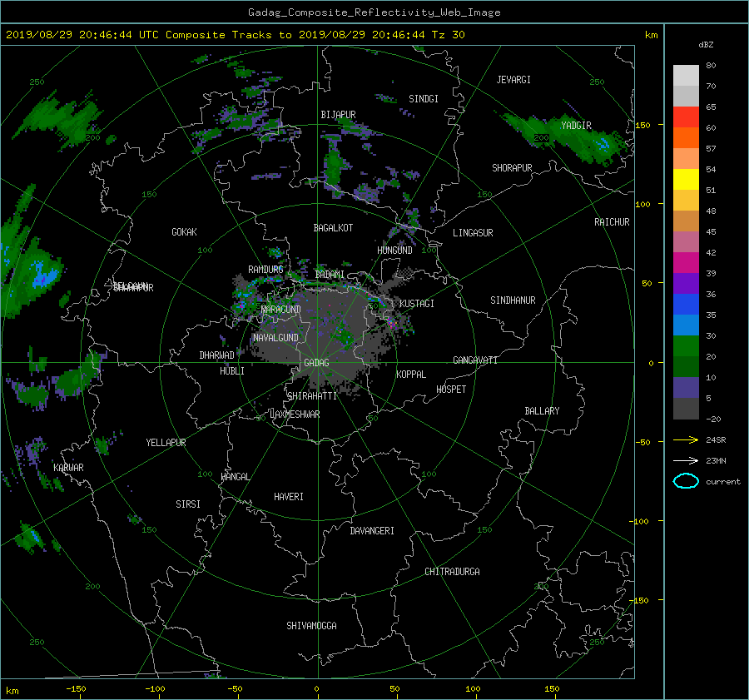
Task: Click the BAGALKOT city label
Action: (x=333, y=228)
